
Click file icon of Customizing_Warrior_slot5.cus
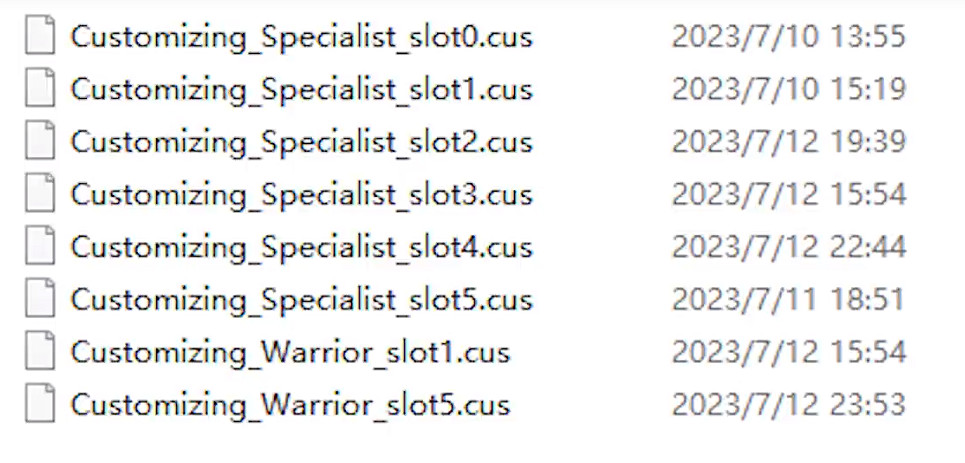click(x=40, y=404)
